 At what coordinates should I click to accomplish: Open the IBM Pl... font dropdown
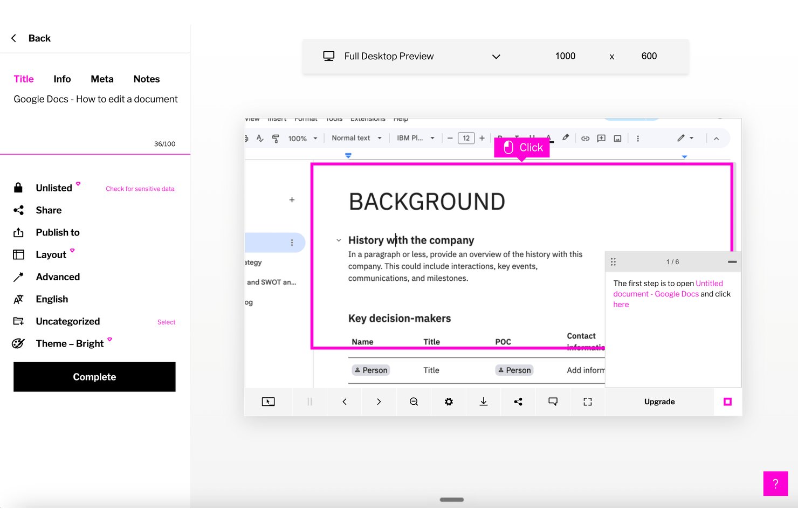click(416, 138)
